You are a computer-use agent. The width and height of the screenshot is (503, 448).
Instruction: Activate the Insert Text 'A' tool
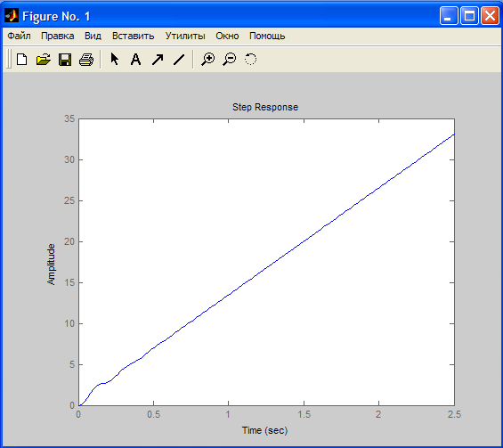coord(135,60)
